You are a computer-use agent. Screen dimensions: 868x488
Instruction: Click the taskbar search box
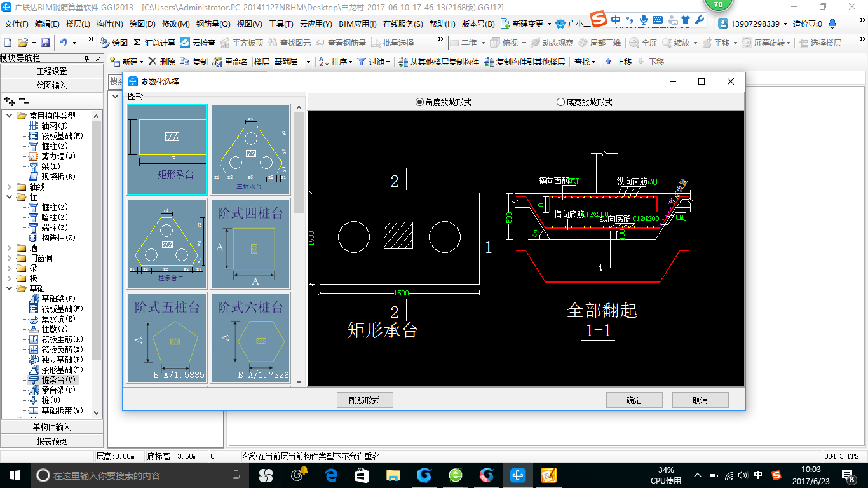(140, 475)
